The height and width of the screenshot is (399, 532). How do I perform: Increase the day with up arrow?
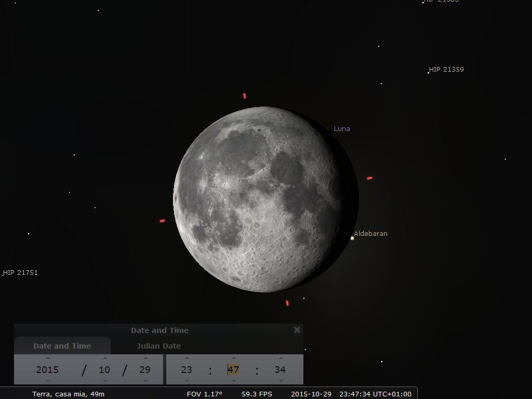click(145, 358)
